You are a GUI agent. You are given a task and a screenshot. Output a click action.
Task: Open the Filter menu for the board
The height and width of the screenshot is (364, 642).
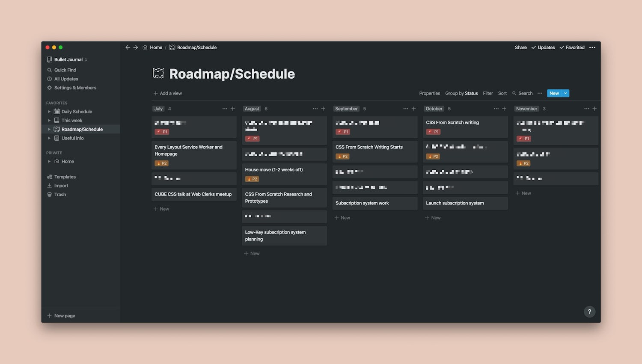click(488, 93)
